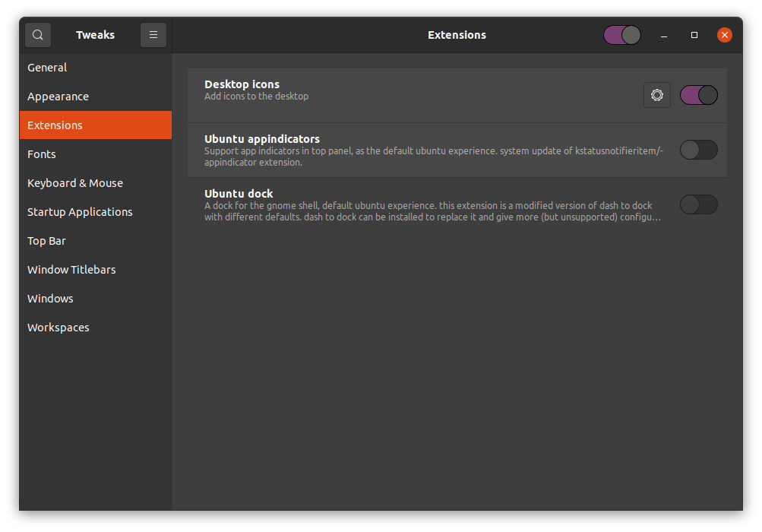The height and width of the screenshot is (532, 762).
Task: Open Startup Applications in sidebar
Action: pyautogui.click(x=96, y=212)
